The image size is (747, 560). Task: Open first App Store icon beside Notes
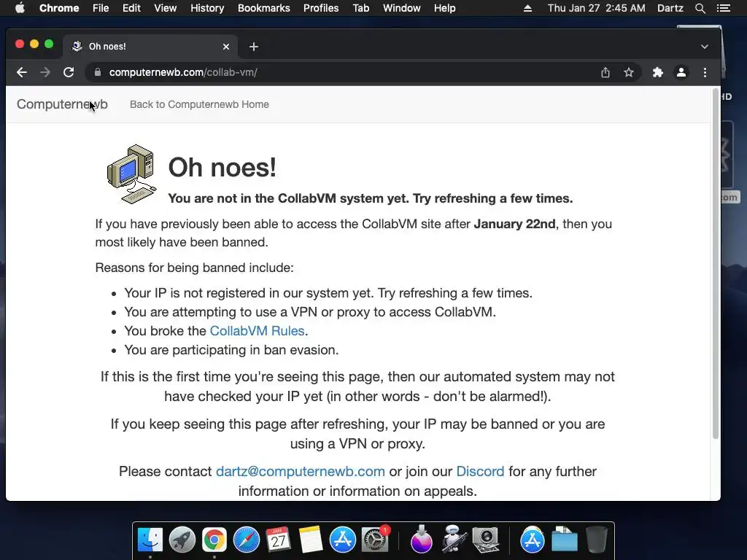click(343, 540)
